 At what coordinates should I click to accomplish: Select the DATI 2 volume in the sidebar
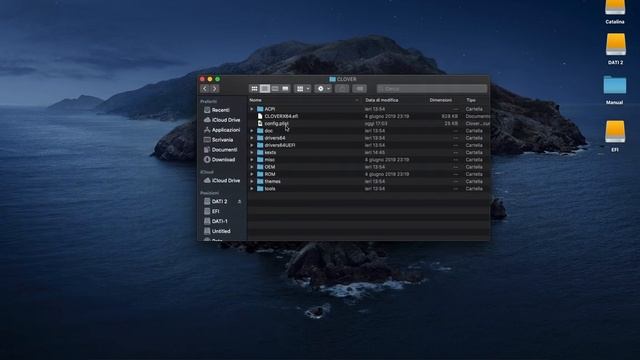click(220, 201)
